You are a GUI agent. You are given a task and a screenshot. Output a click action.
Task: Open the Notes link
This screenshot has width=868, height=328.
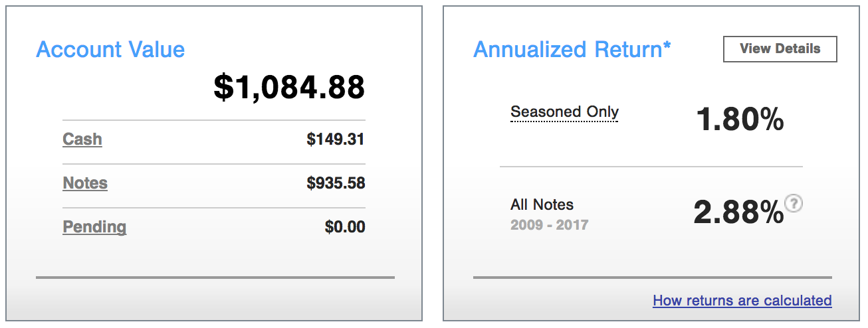click(85, 183)
